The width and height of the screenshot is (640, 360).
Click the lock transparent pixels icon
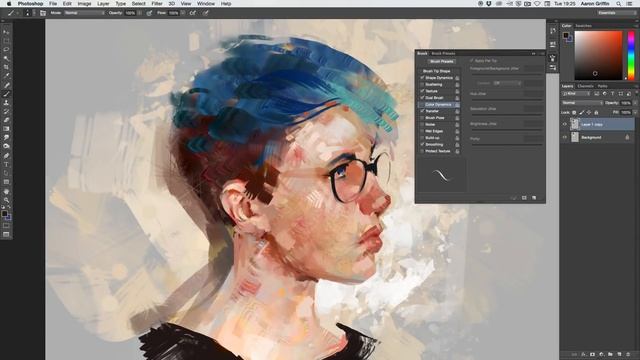coord(574,112)
